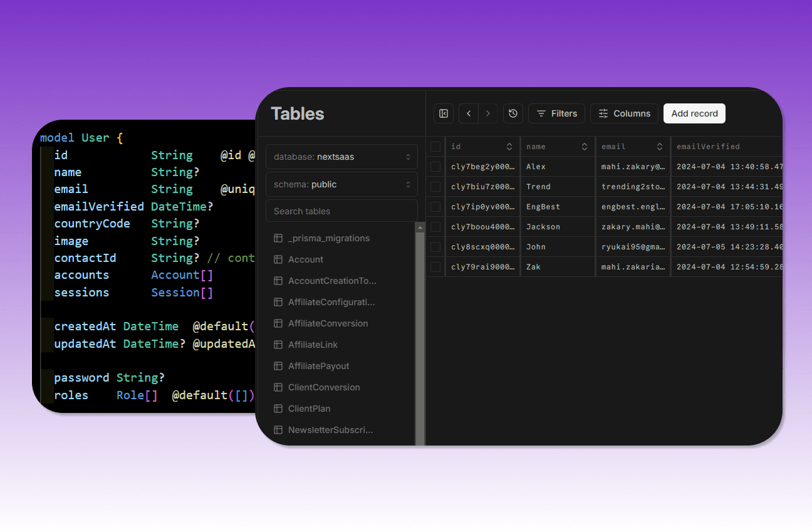Select the ClientConversion table
Screen dimensions: 812x532
click(323, 387)
